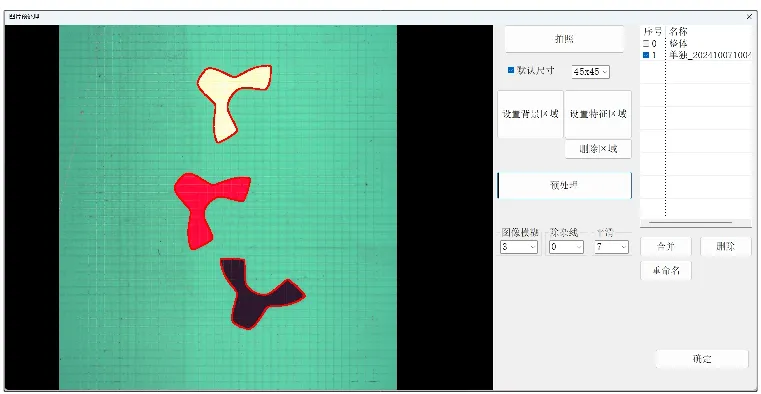Viewport: 761px width, 394px height.
Task: Click the 序号 column header
Action: coord(653,32)
